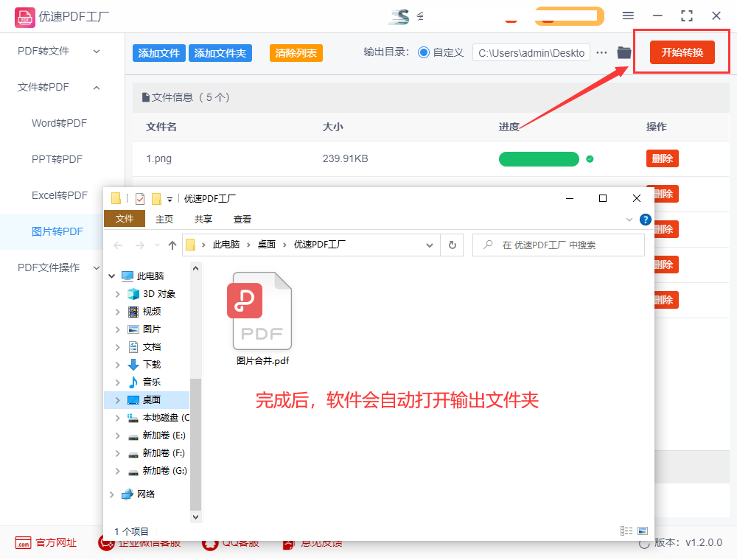Screen dimensions: 737x560
Task: Open the recent locations dropdown arrow
Action: 157,245
